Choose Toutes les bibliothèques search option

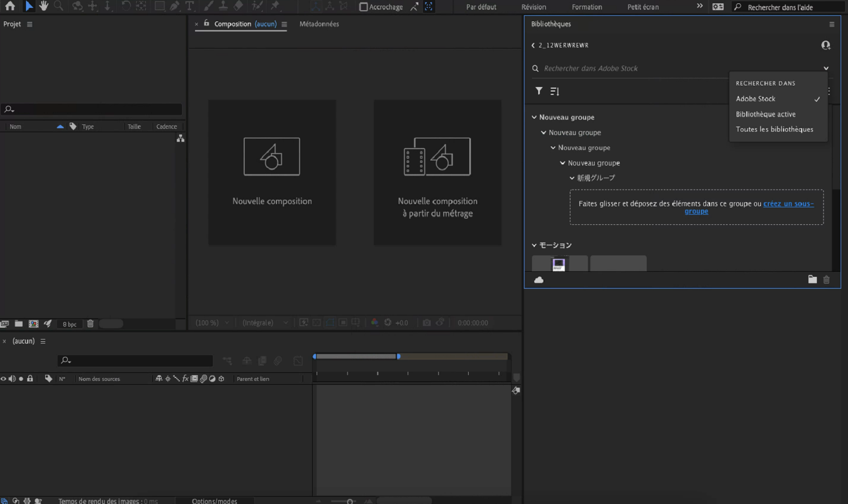coord(774,129)
